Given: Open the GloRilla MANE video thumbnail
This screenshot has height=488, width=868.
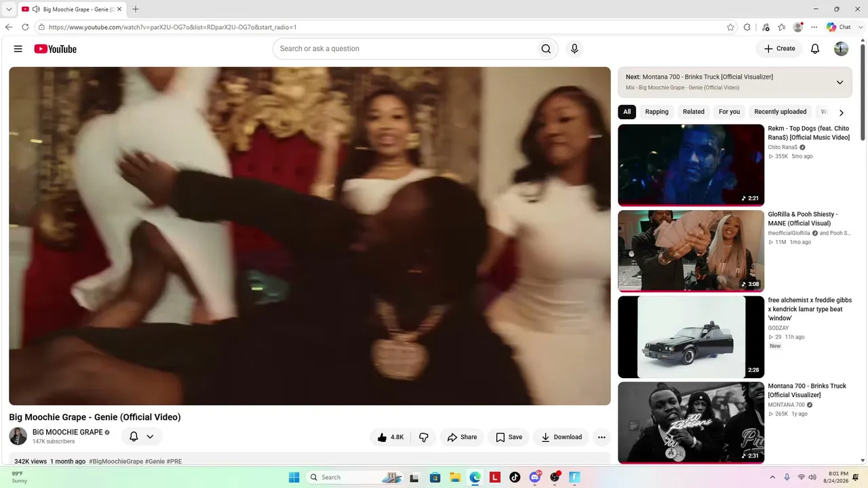Looking at the screenshot, I should click(691, 251).
